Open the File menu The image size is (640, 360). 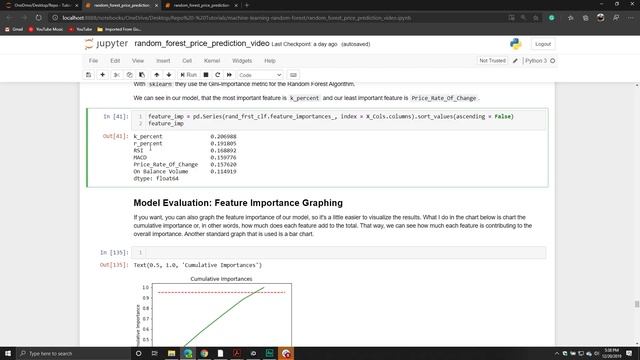93,61
